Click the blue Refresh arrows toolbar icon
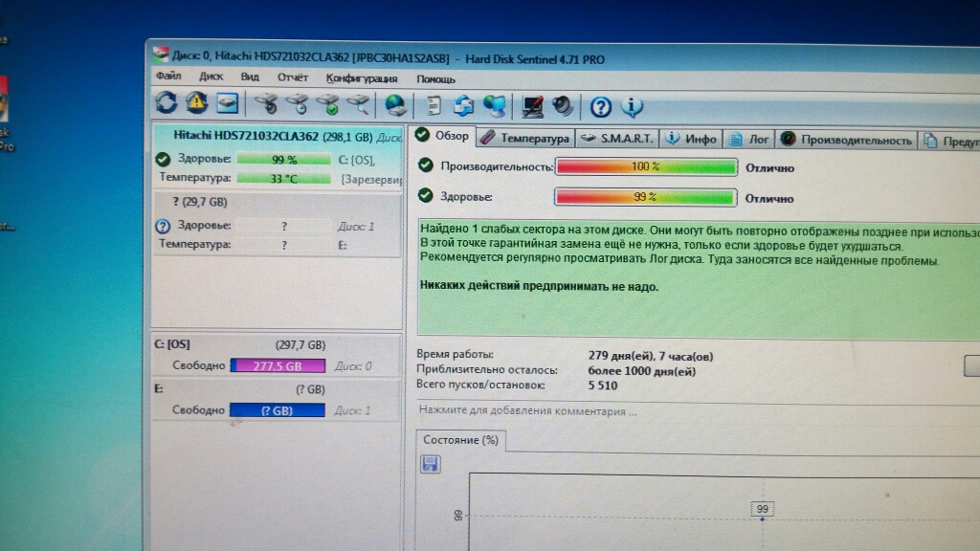The height and width of the screenshot is (551, 980). 167,101
